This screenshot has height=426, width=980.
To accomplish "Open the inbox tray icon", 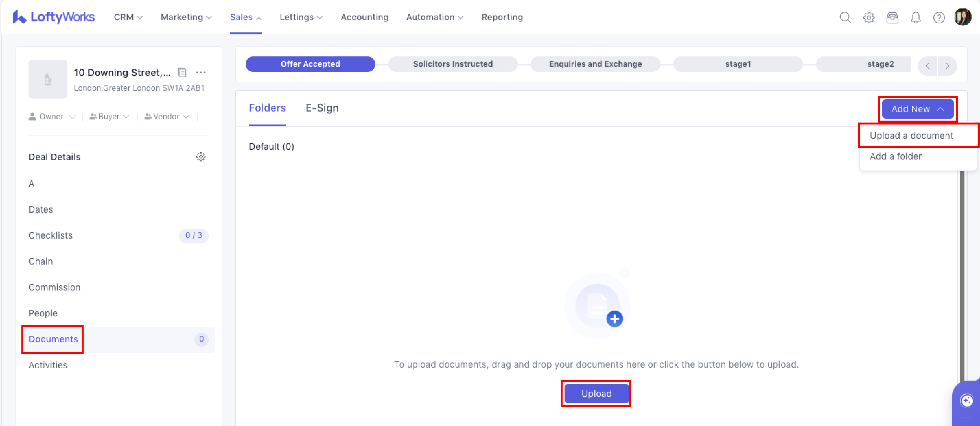I will (892, 18).
